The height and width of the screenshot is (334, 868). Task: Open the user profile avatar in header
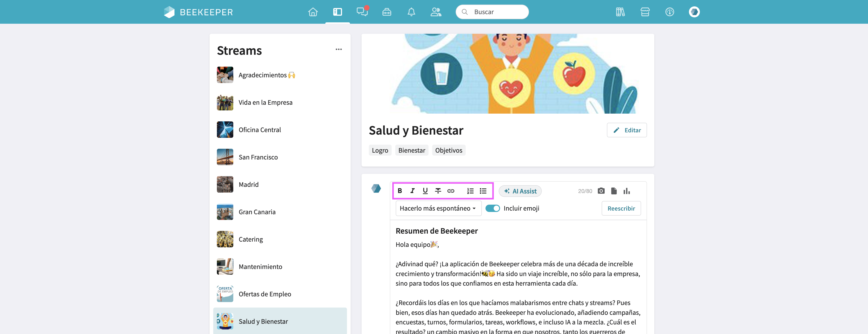694,12
